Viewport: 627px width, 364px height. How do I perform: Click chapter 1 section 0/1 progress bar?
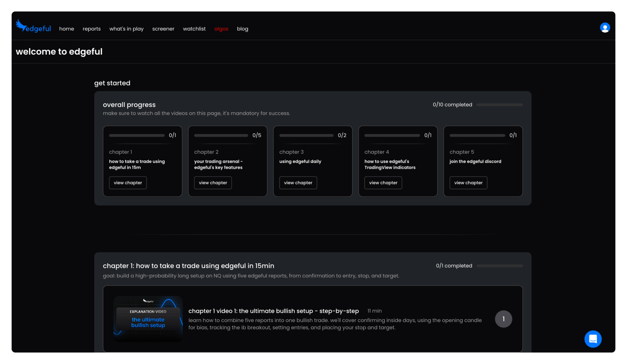tap(499, 266)
